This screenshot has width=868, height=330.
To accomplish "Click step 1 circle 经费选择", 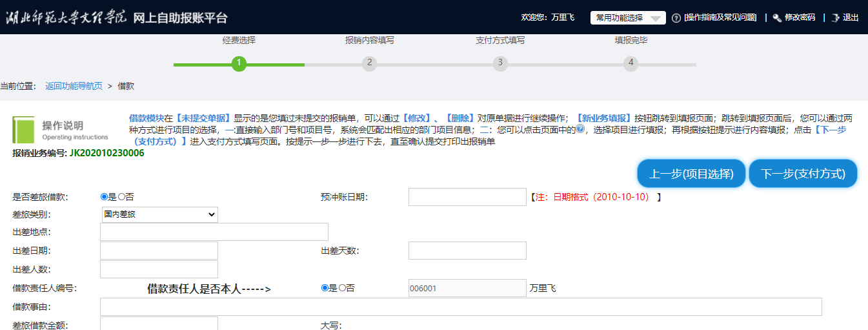I will 239,63.
